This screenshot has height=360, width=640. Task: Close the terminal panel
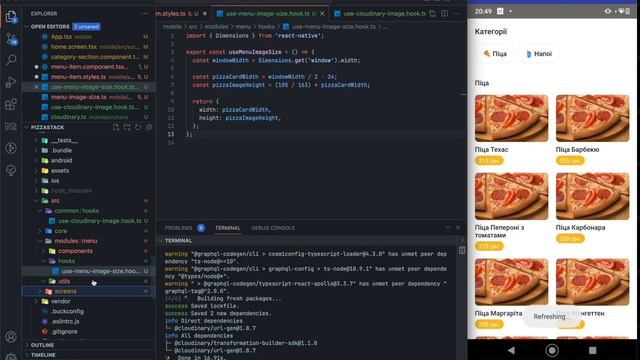(458, 228)
